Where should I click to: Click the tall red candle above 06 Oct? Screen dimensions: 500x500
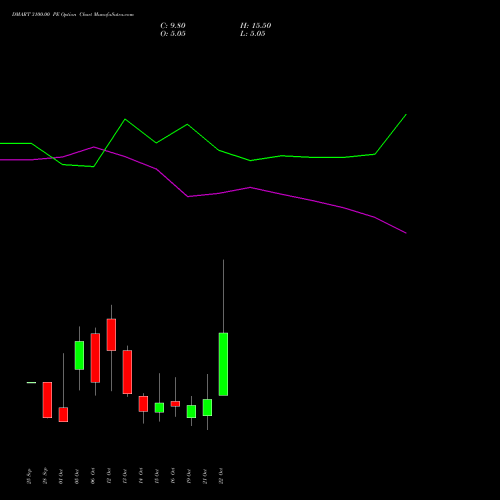[x=95, y=358]
